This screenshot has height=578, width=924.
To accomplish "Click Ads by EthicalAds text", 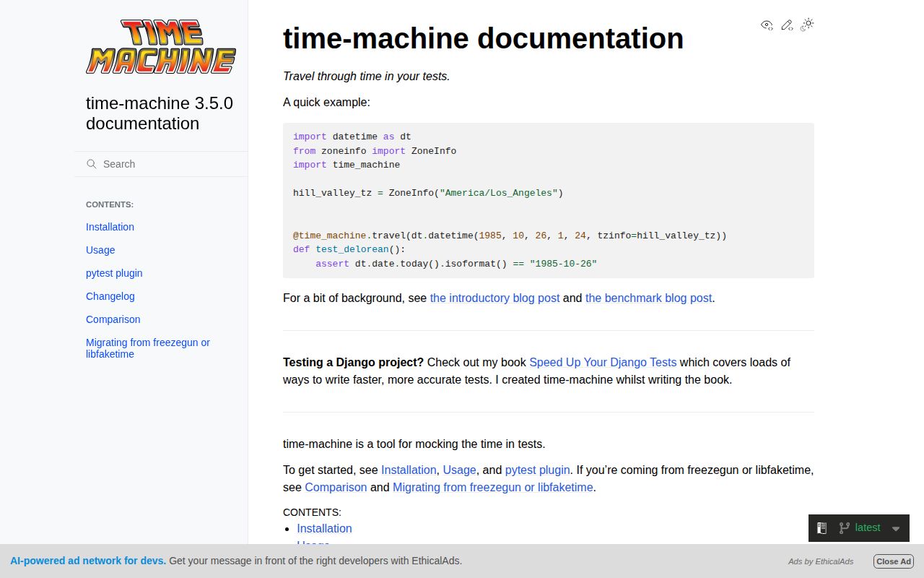I will [x=821, y=561].
